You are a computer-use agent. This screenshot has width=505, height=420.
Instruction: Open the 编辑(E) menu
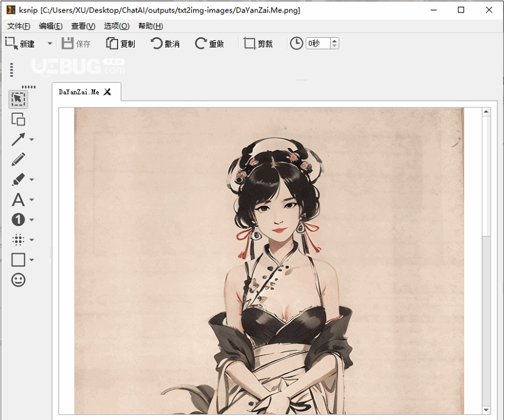(x=51, y=26)
